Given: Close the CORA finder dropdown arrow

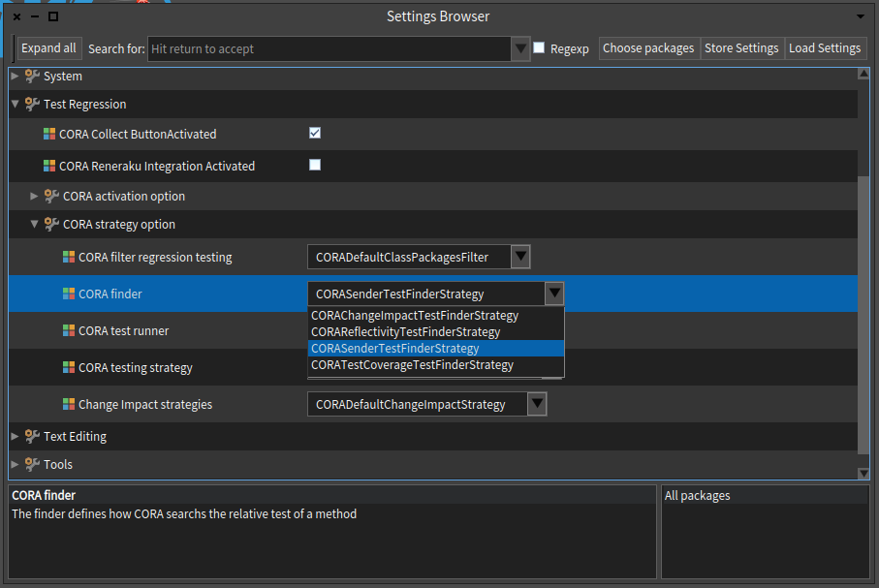Looking at the screenshot, I should click(x=554, y=294).
